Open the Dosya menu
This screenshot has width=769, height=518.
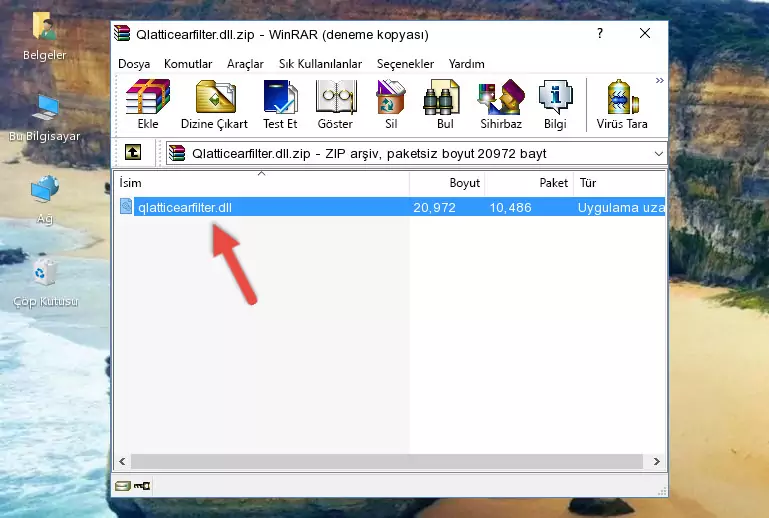pos(134,64)
